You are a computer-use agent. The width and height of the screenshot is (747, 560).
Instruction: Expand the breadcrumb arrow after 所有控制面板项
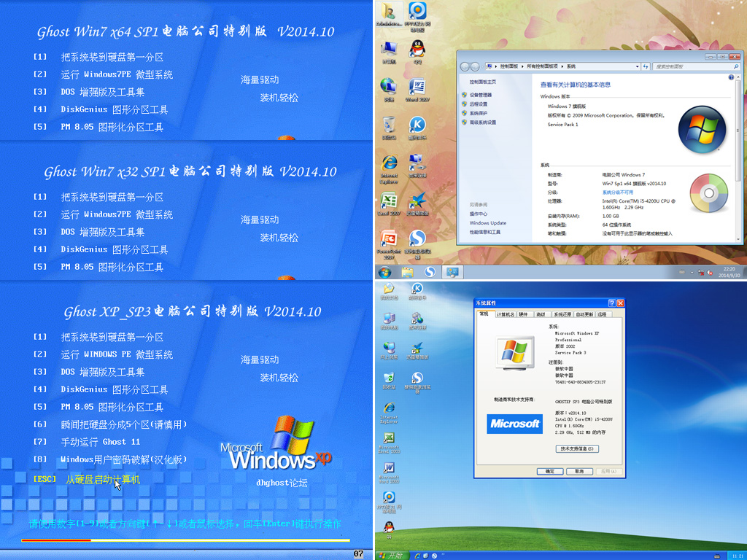point(562,66)
